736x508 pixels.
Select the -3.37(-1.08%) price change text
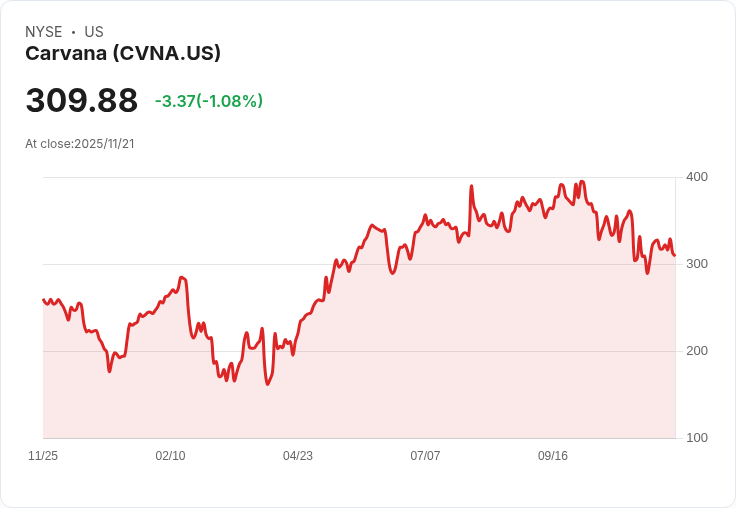[x=209, y=101]
